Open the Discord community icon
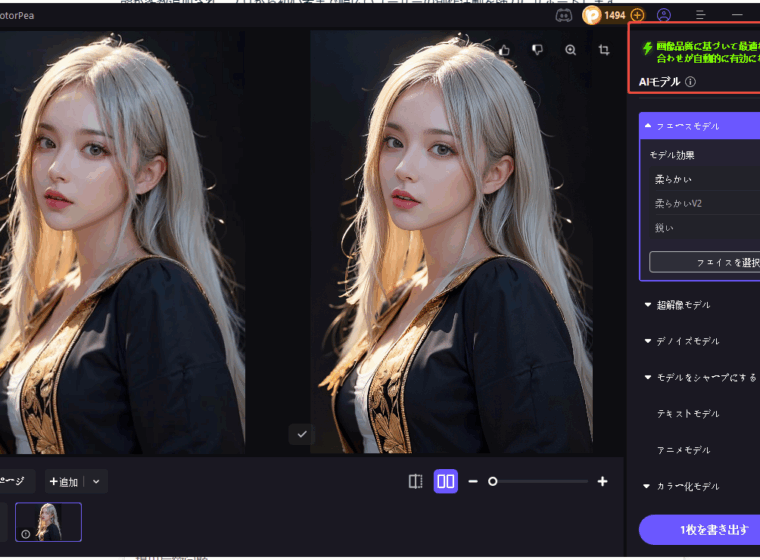The height and width of the screenshot is (560, 760). click(x=563, y=16)
